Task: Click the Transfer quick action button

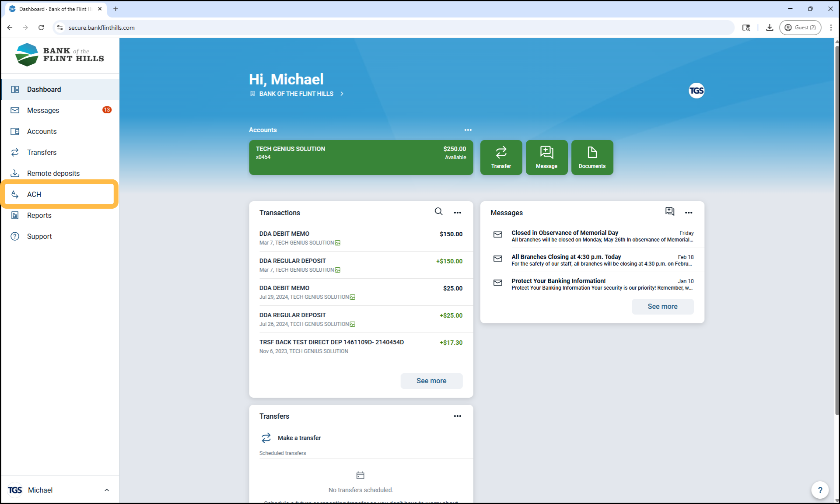Action: 501,157
